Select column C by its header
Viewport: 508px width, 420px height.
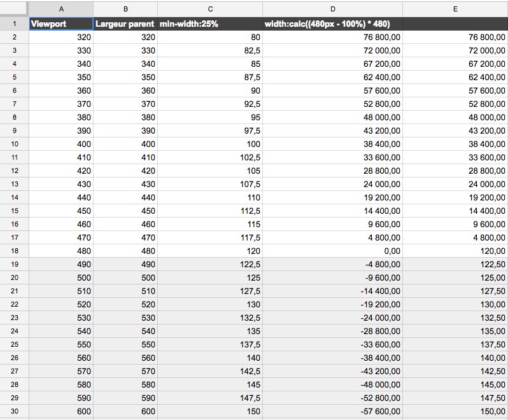(x=209, y=9)
